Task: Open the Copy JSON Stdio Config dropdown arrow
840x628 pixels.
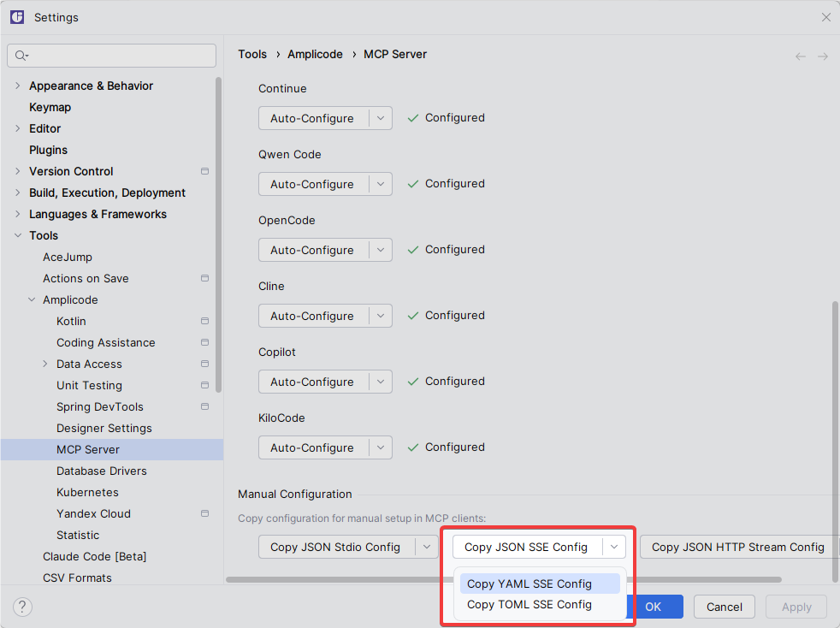Action: pos(427,547)
